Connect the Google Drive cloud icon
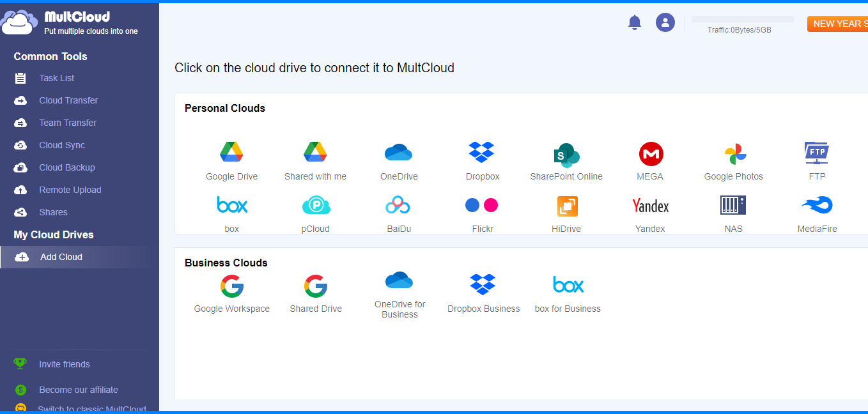The height and width of the screenshot is (414, 868). click(231, 153)
